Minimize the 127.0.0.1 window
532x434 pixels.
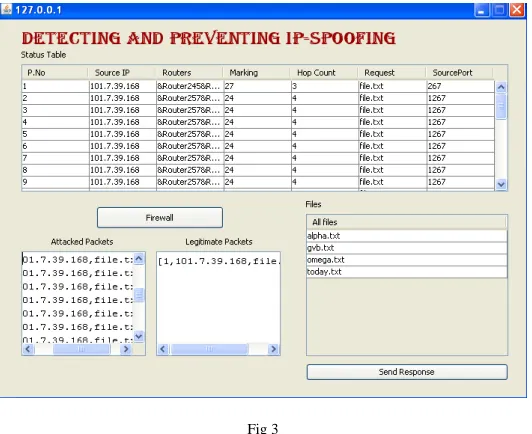(x=481, y=10)
